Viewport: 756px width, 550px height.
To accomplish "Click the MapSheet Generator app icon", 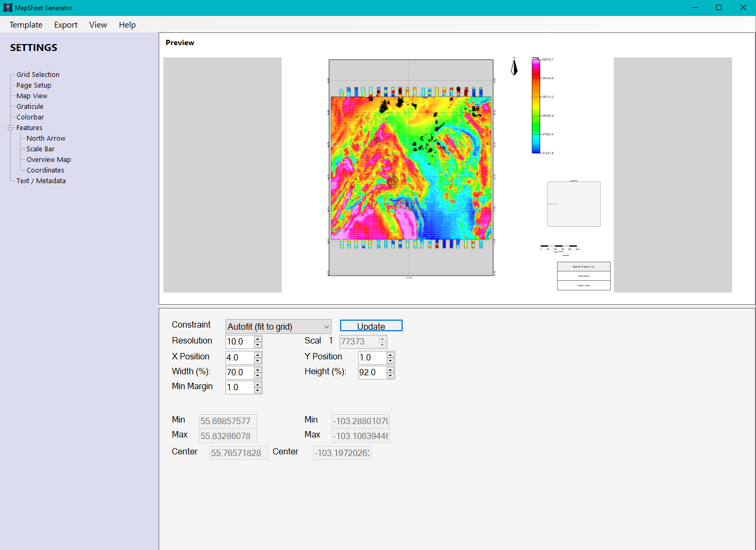I will click(7, 8).
